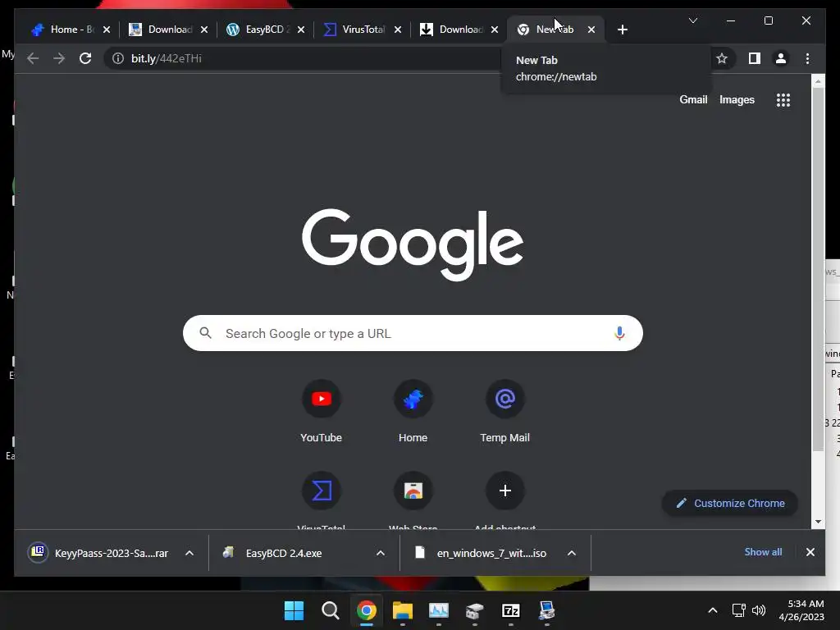
Task: Close the New Tab tab
Action: [591, 30]
